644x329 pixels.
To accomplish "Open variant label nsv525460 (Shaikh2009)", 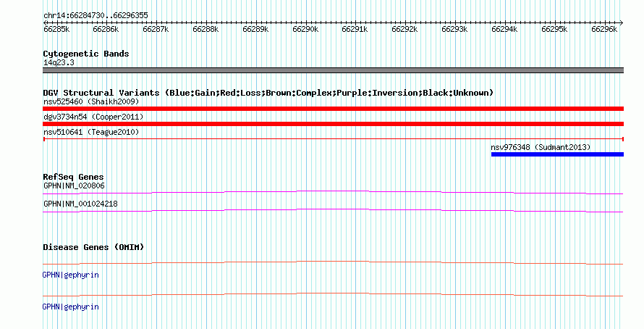I will [91, 101].
